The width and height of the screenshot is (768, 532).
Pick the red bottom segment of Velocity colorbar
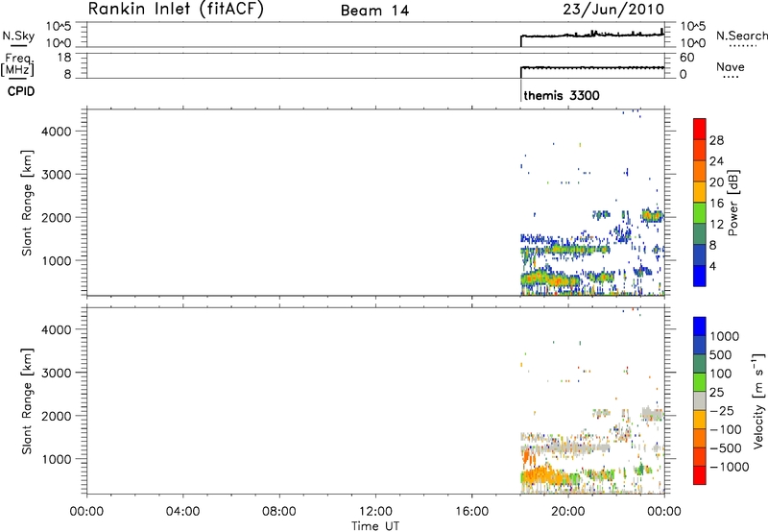[x=700, y=475]
